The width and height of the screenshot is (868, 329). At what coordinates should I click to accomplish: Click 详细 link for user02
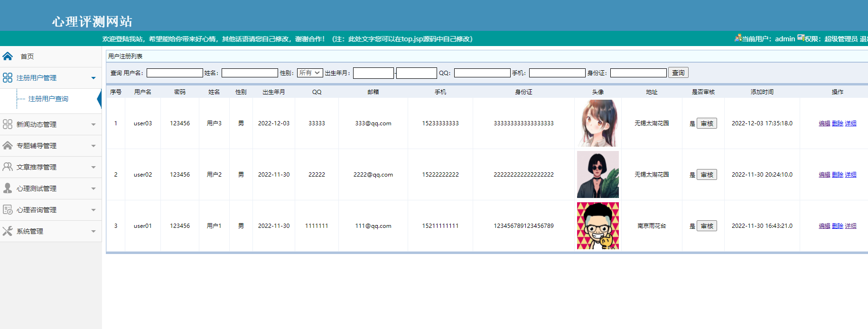point(851,175)
